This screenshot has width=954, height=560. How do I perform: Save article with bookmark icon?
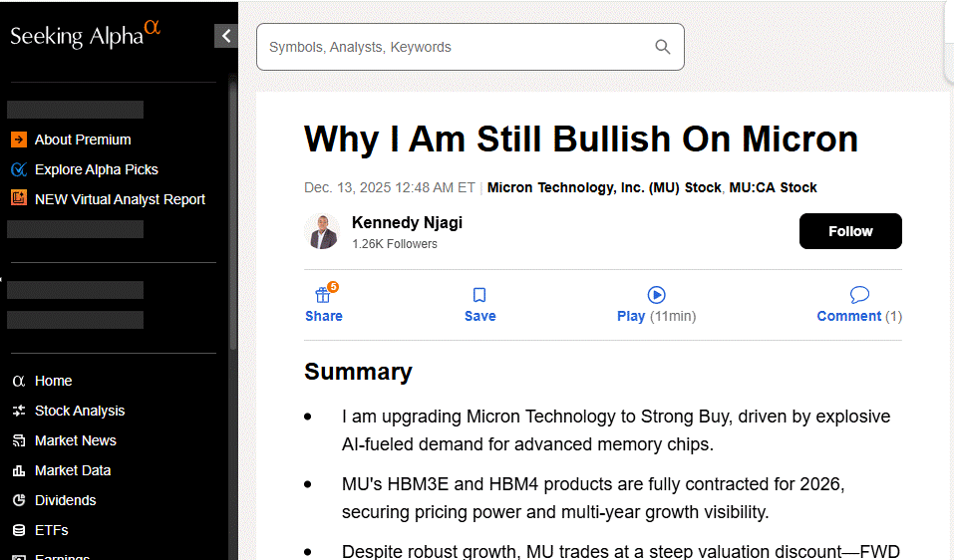[x=479, y=295]
